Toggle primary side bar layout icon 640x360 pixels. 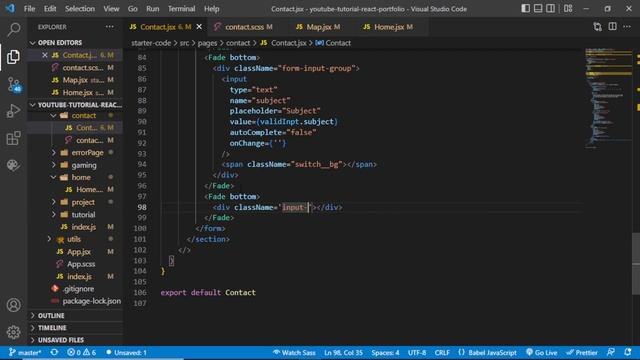click(526, 9)
